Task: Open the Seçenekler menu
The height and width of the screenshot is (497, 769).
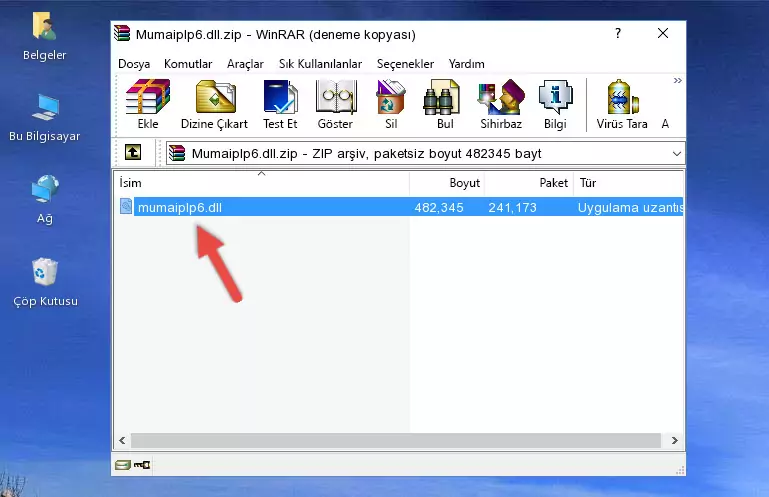Action: 405,64
